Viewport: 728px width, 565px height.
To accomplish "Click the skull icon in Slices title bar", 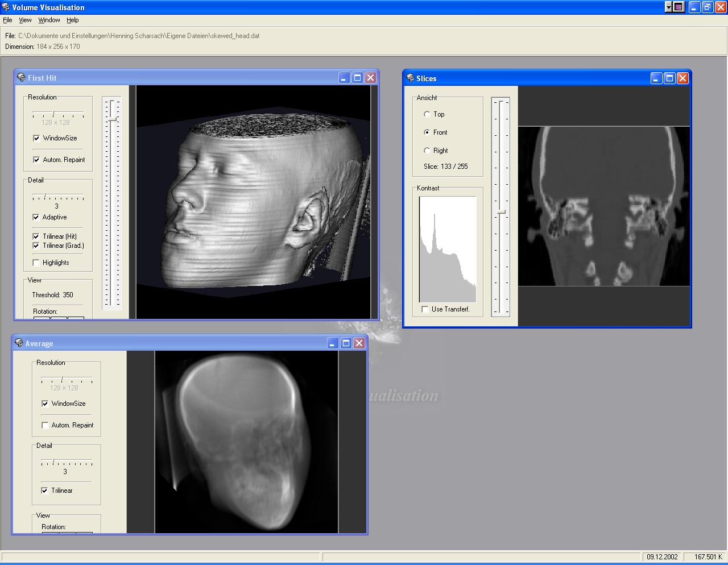I will 410,78.
